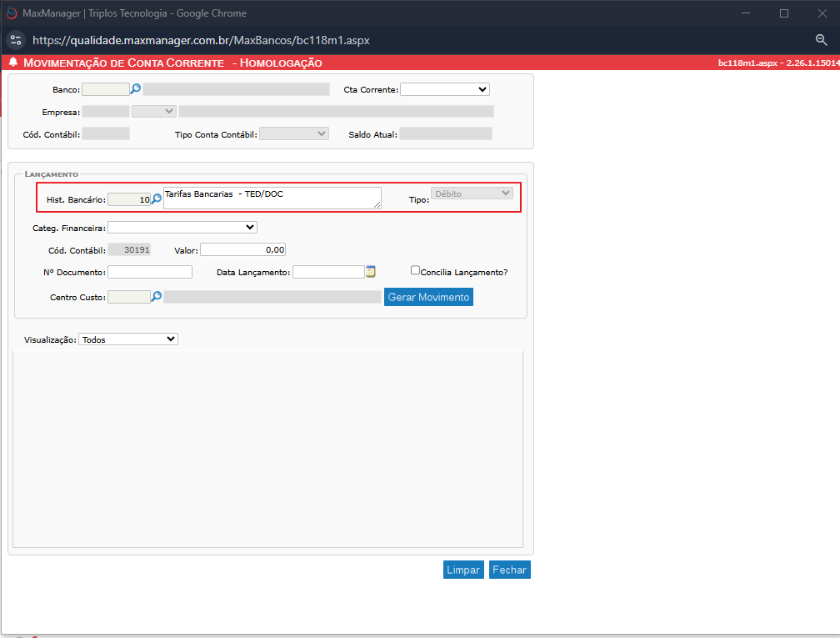This screenshot has height=638, width=840.
Task: Click the MaxManager favicon in title bar
Action: (x=12, y=13)
